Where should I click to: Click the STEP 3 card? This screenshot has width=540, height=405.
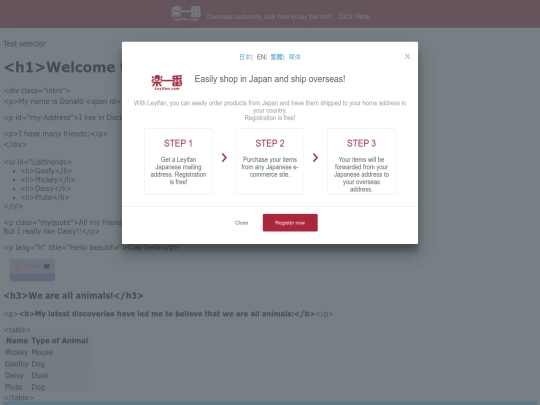[361, 162]
